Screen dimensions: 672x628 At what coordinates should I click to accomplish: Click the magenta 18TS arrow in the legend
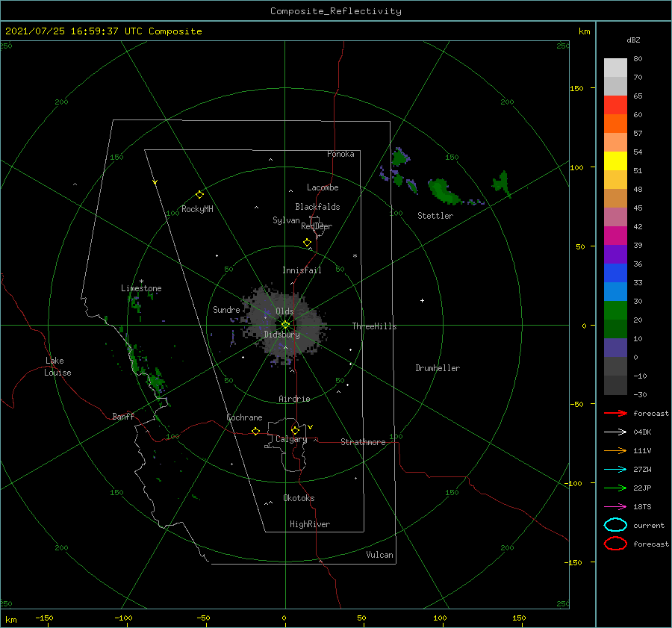pyautogui.click(x=615, y=507)
